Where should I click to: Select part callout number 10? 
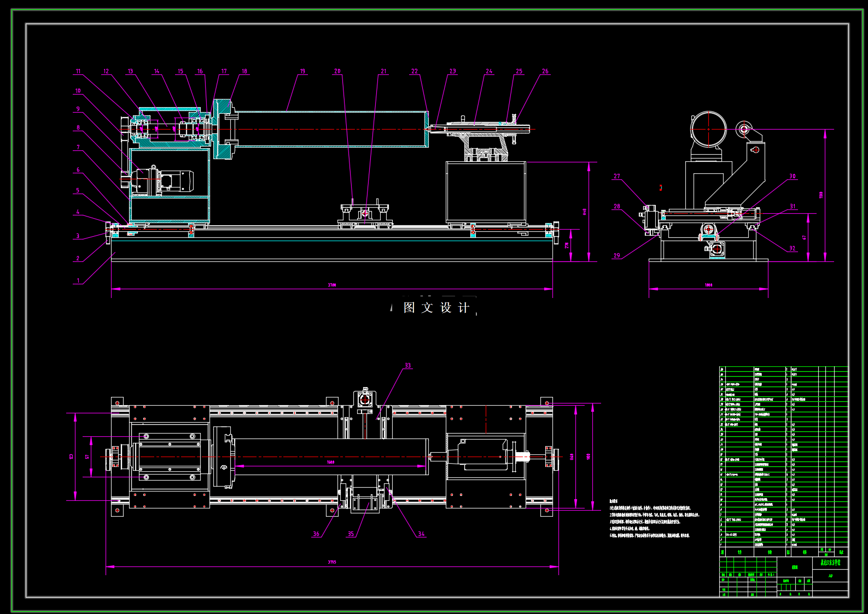click(78, 91)
